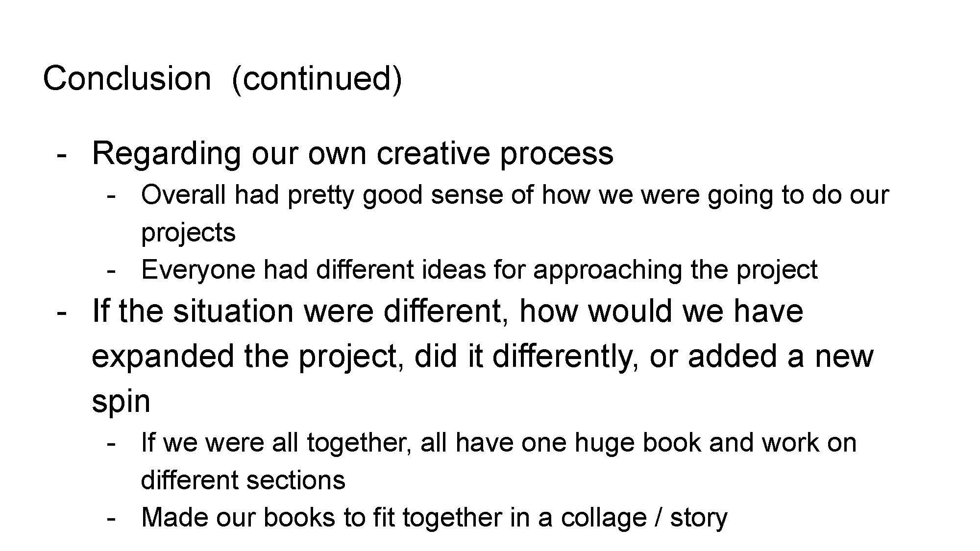Click the word projects on the wrapped line
Screen dimensions: 980x551
(x=188, y=233)
